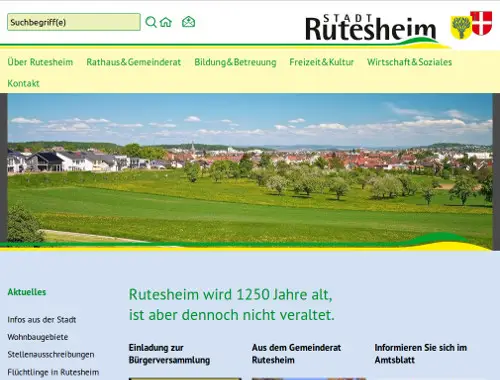Open Flüchtlinge in Rutesheim link
This screenshot has width=500, height=380.
coord(53,372)
